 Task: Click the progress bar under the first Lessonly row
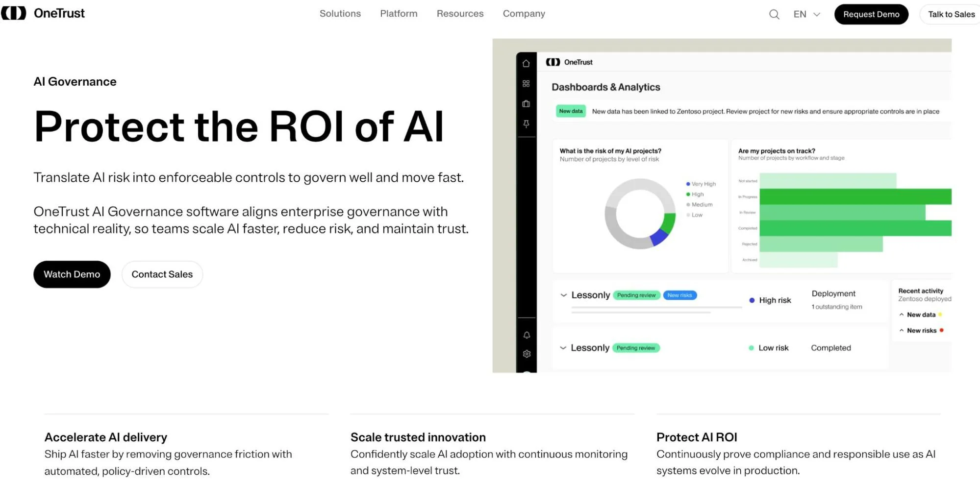pos(656,310)
